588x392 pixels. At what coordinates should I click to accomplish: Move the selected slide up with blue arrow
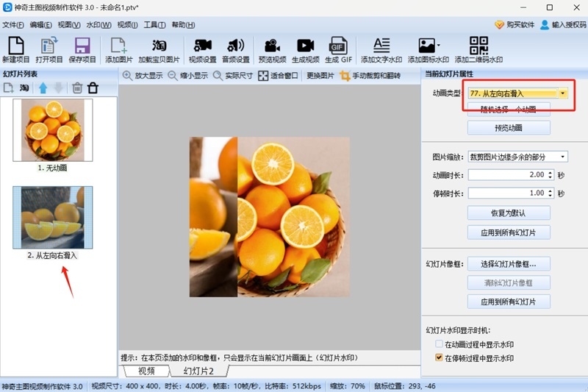[43, 88]
